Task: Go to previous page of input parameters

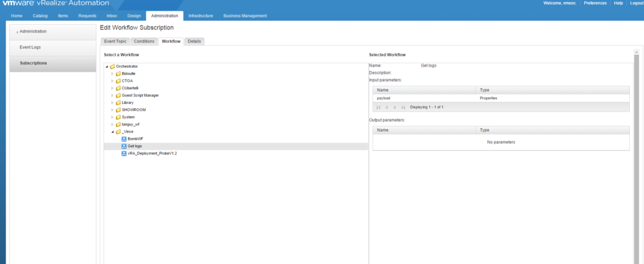Action: click(x=386, y=107)
